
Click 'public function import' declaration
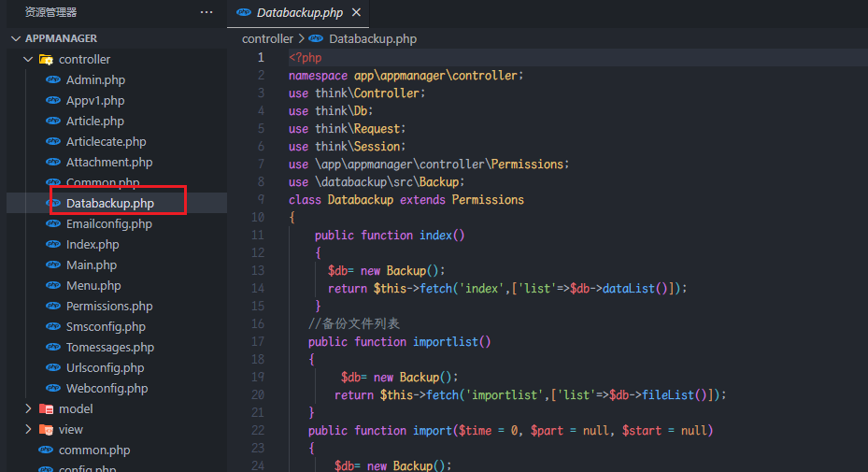[510, 430]
